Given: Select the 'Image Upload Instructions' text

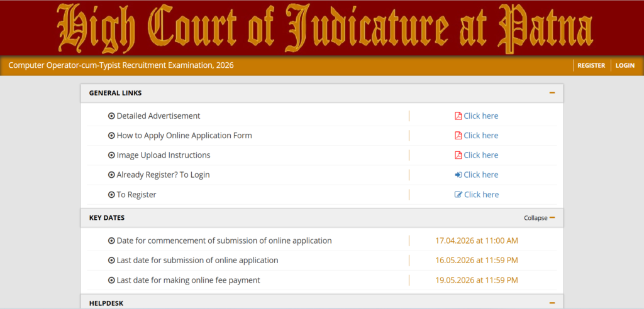Looking at the screenshot, I should coord(164,156).
